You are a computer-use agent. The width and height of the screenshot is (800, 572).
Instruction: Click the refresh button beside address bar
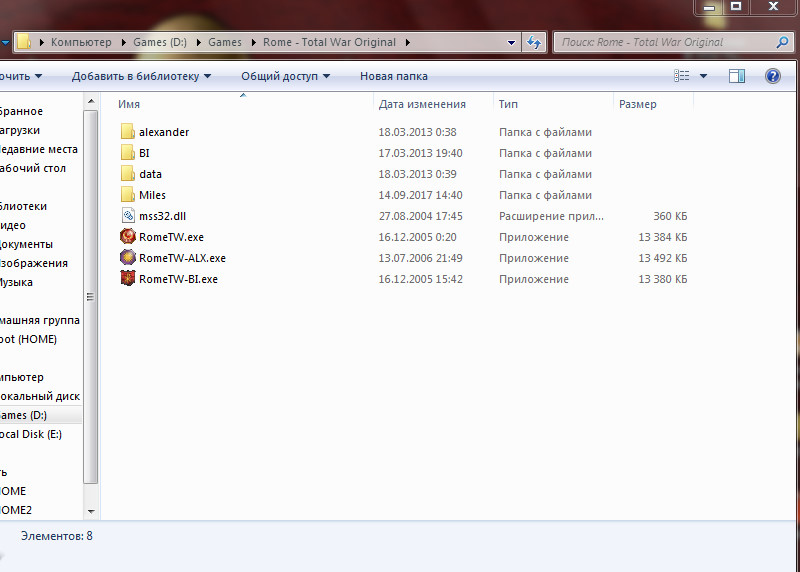pyautogui.click(x=534, y=43)
